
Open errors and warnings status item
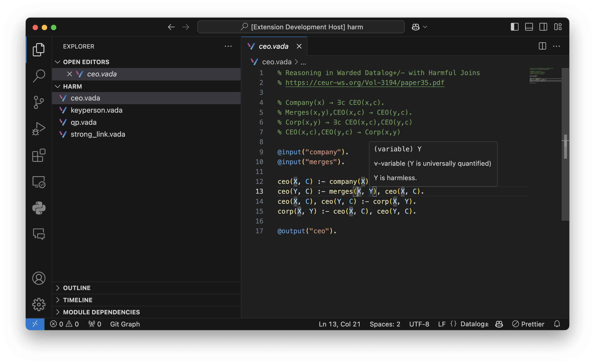[64, 324]
